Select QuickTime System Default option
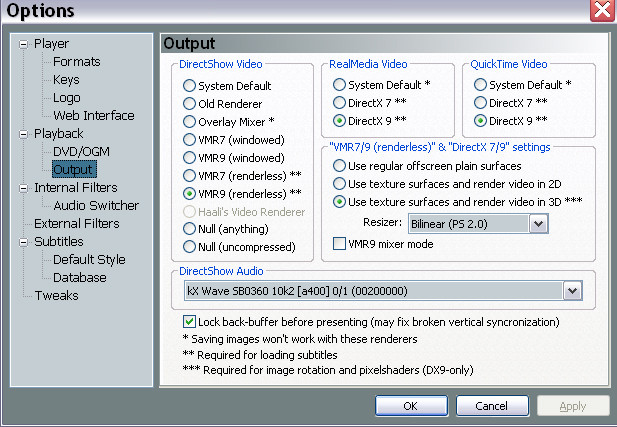Image resolution: width=617 pixels, height=427 pixels. [523, 85]
